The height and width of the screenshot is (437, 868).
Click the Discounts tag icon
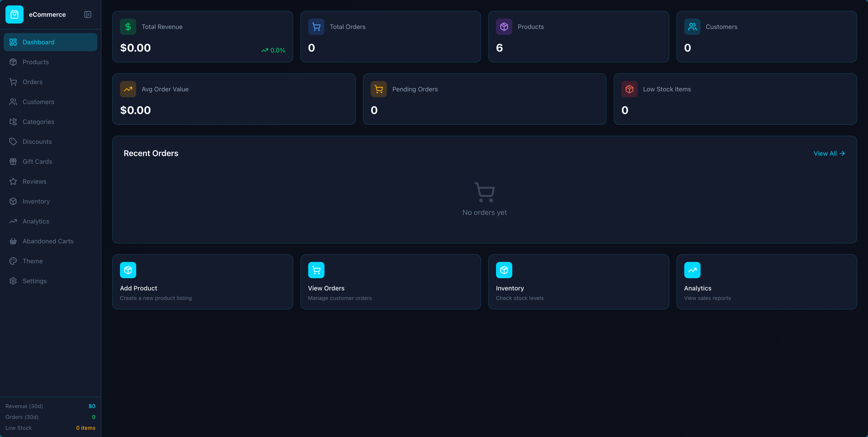tap(13, 142)
